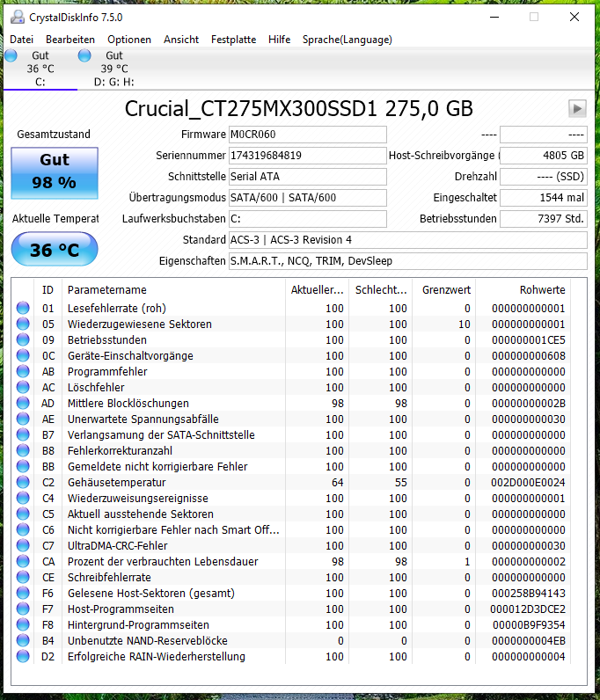Click the Firmware field M0CR060
The width and height of the screenshot is (600, 700).
(x=308, y=135)
